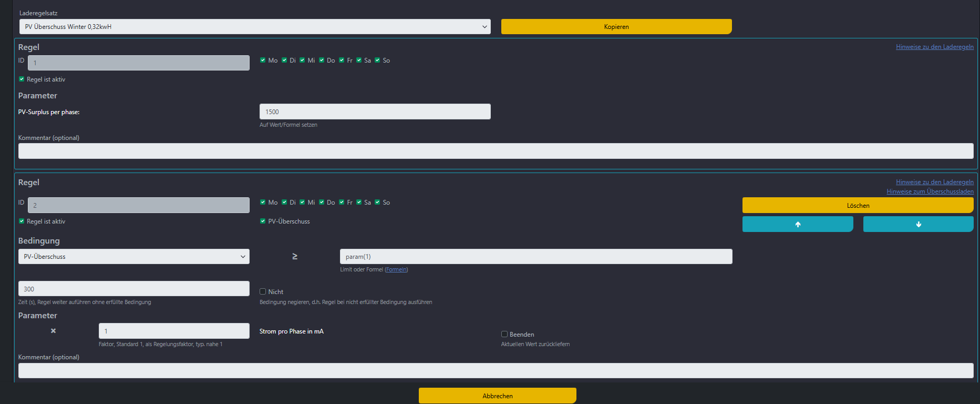
Task: Click the PV-Surplus per phase input field
Action: tap(375, 112)
